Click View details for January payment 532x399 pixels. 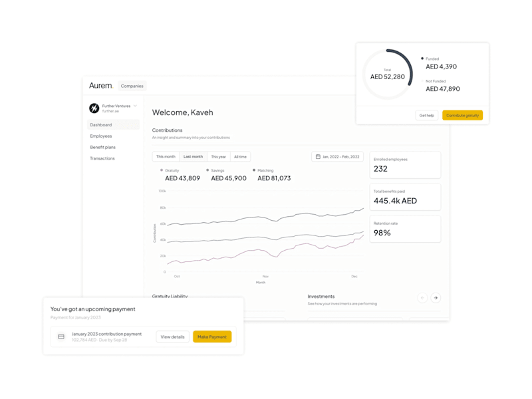172,336
